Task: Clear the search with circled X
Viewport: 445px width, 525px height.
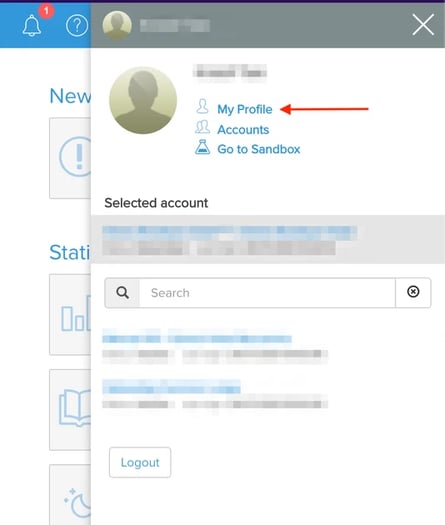Action: 413,292
